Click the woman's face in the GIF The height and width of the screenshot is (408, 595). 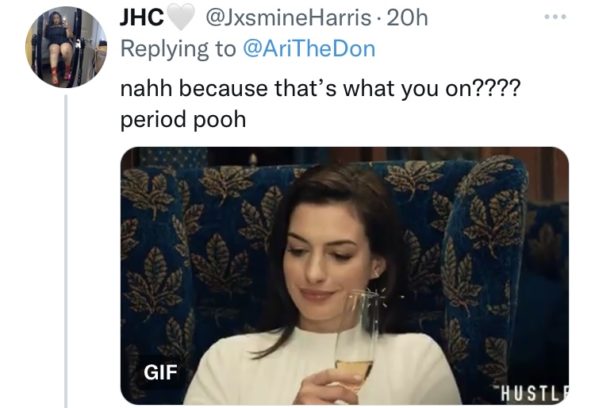[x=327, y=261]
